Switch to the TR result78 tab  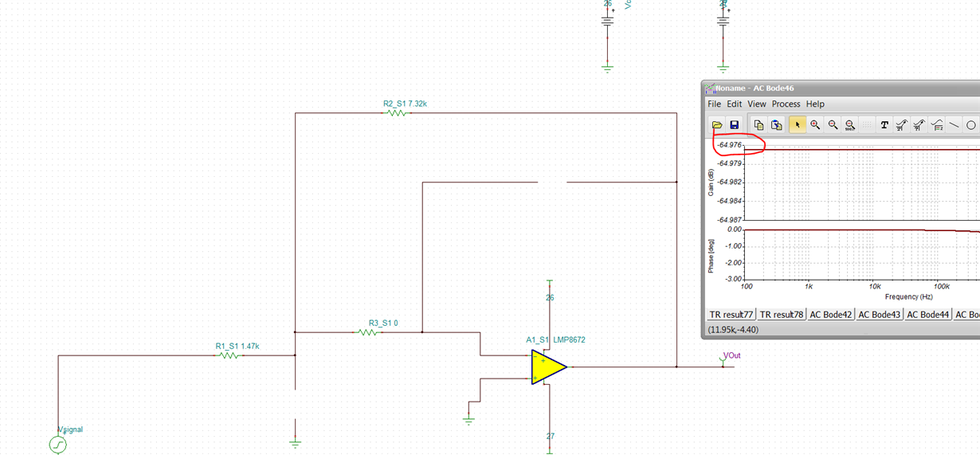pyautogui.click(x=781, y=315)
